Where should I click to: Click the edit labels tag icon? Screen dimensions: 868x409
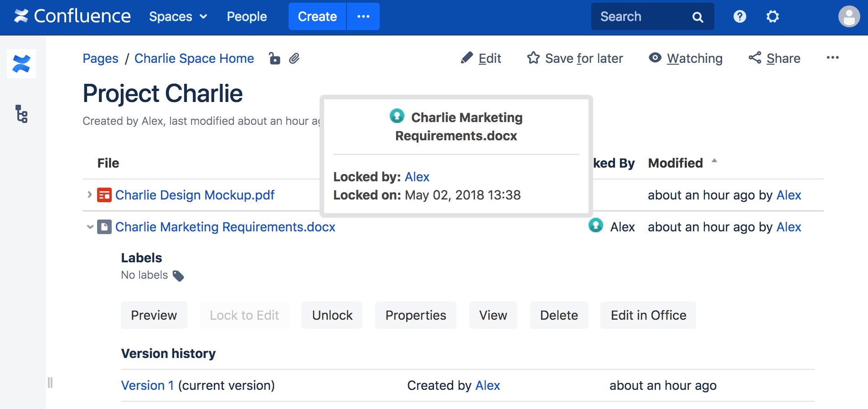click(178, 276)
